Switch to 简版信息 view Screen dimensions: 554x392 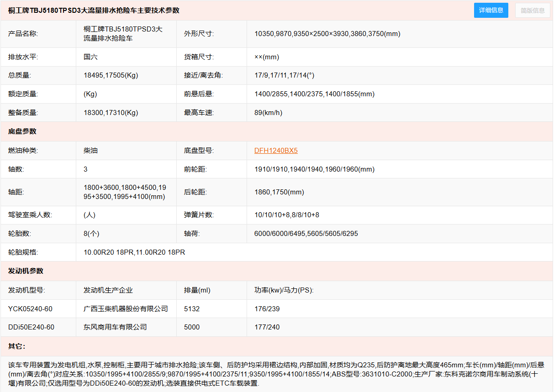533,10
